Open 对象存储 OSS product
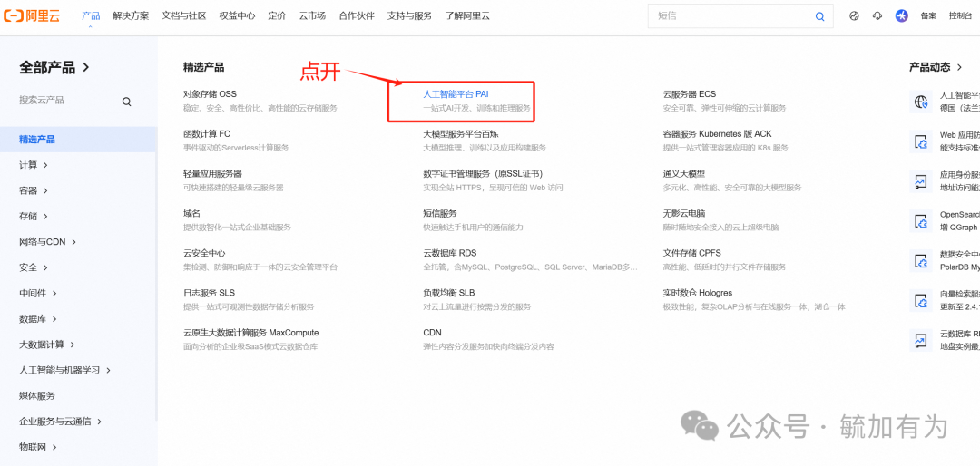This screenshot has width=980, height=466. (210, 94)
